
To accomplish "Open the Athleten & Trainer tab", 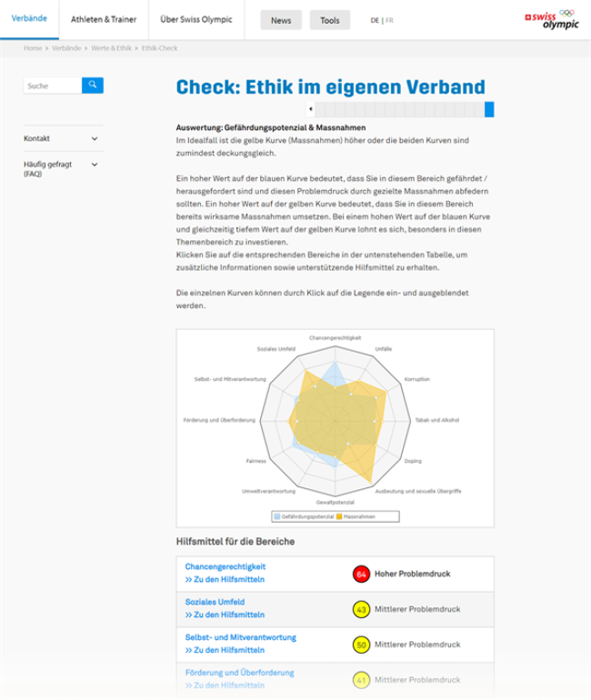I will (x=104, y=19).
